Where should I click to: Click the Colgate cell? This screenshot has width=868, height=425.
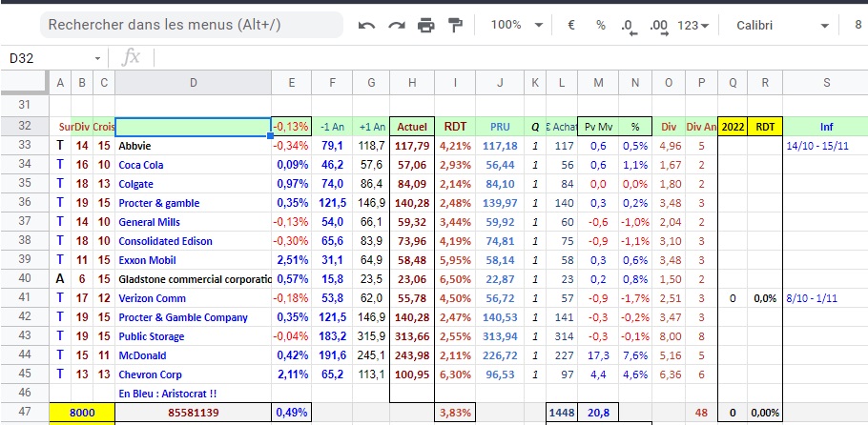[194, 184]
